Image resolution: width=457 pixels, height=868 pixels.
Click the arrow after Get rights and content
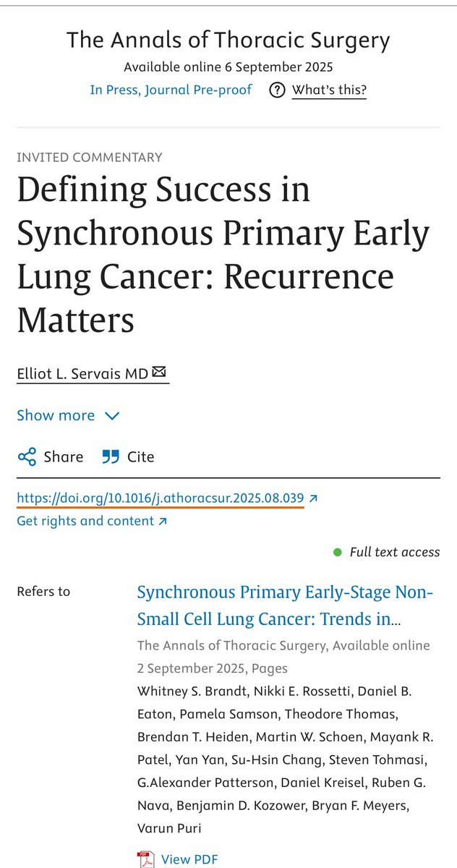tap(163, 521)
